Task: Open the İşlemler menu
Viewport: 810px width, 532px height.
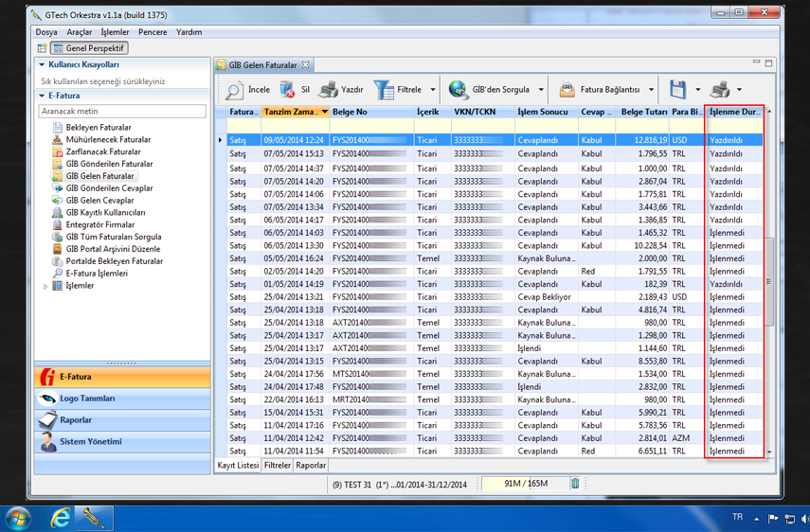Action: coord(115,32)
